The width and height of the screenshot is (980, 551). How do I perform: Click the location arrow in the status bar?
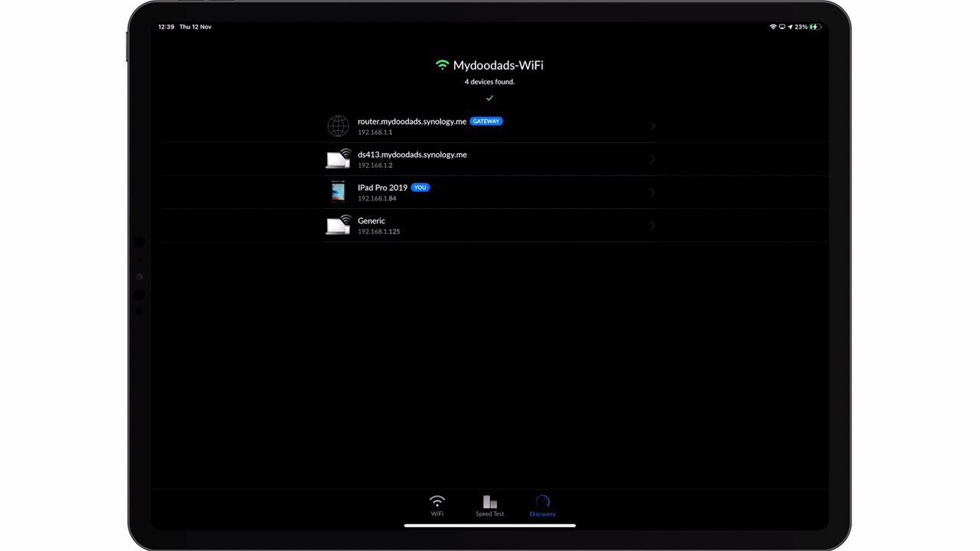(790, 27)
